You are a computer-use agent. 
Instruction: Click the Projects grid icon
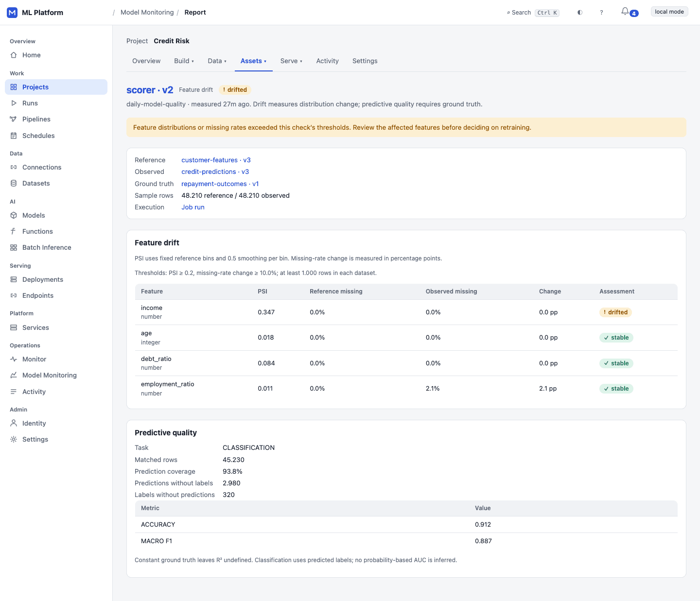pyautogui.click(x=14, y=87)
